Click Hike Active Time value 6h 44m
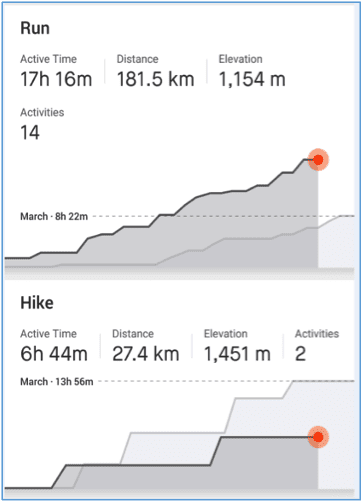This screenshot has height=501, width=362. coord(54,354)
